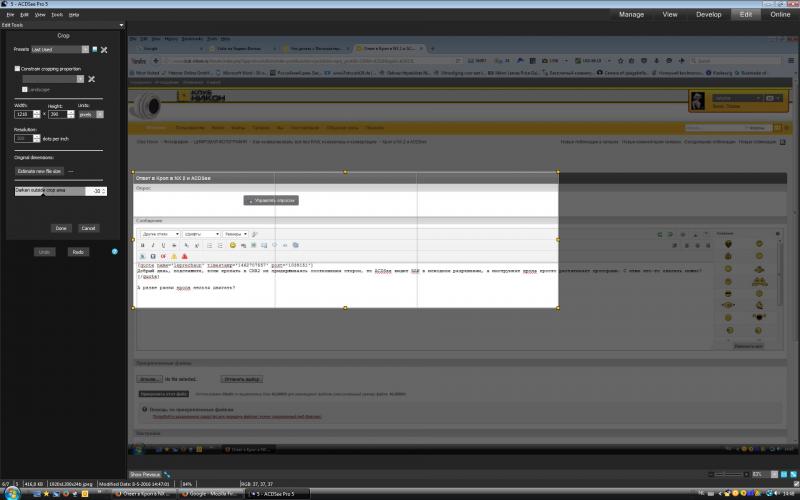The height and width of the screenshot is (500, 800).
Task: Delete the Last Used crop preset
Action: [104, 49]
